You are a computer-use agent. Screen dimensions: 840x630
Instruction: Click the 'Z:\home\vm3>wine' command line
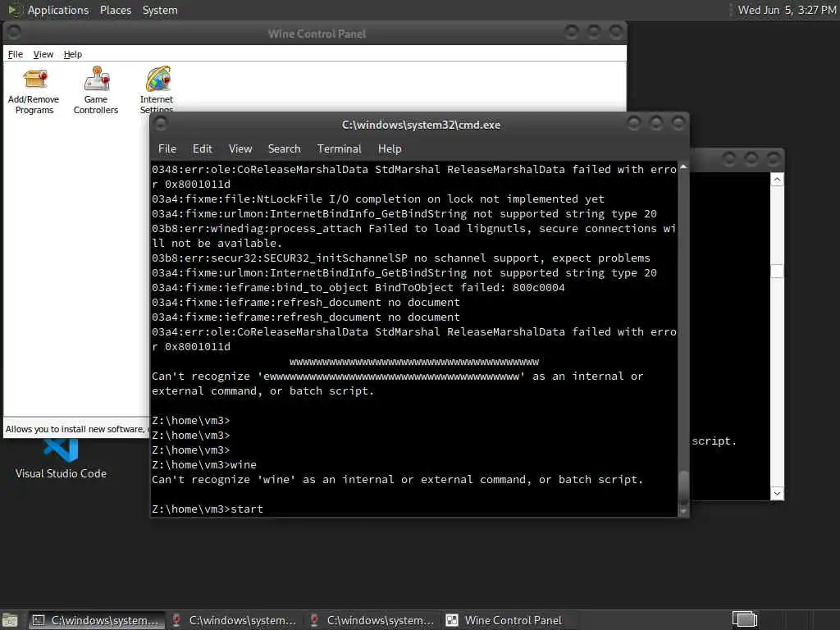click(204, 464)
